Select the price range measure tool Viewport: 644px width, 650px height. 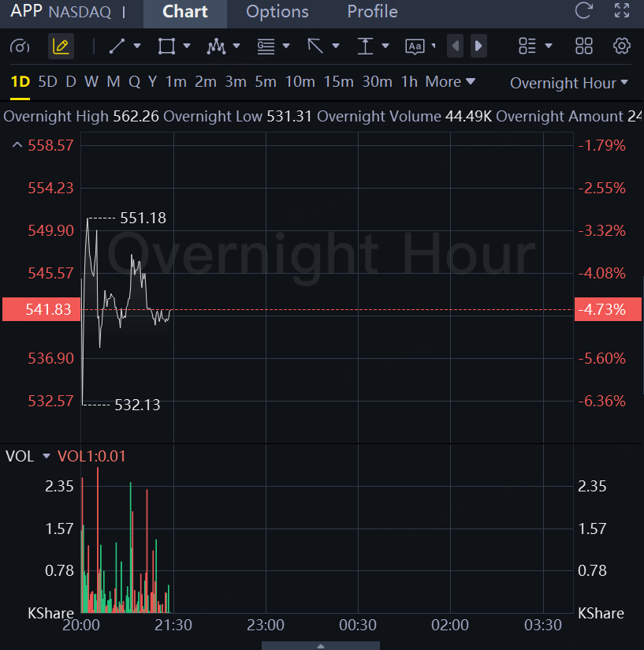click(x=365, y=46)
